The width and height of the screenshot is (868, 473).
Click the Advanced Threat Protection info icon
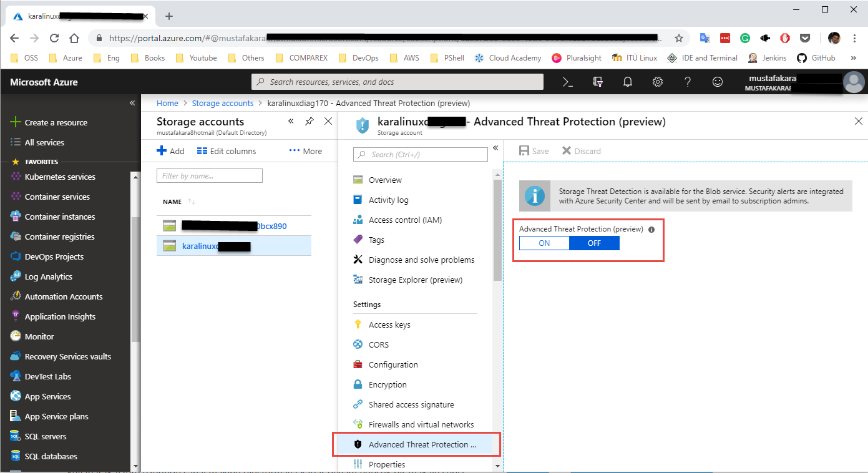point(651,230)
